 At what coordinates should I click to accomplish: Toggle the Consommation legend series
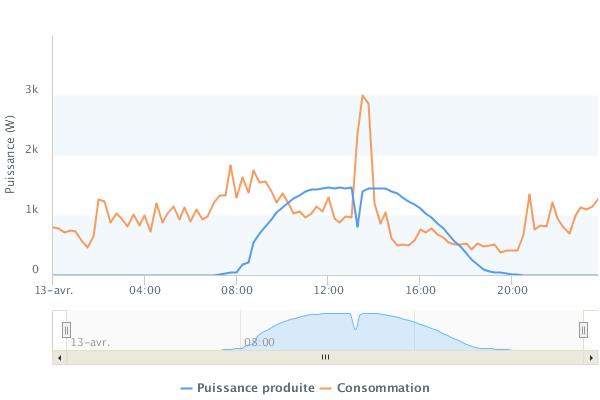tap(383, 388)
